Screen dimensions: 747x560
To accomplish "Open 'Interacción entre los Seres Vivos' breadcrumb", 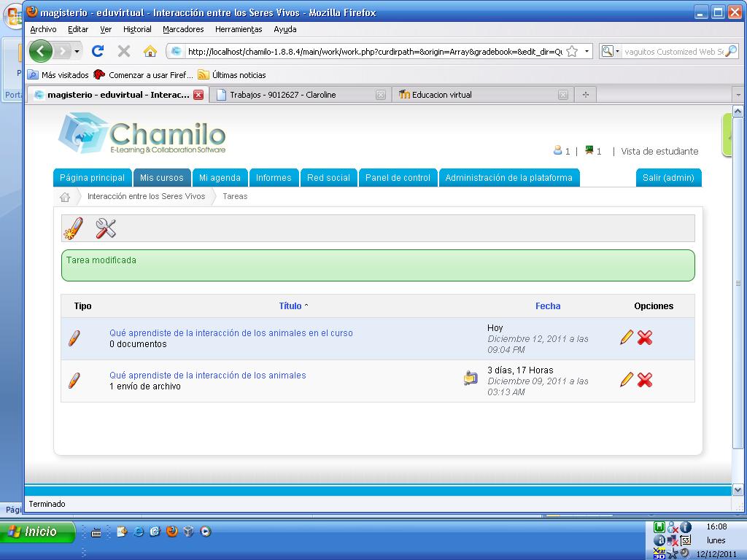I will 146,196.
